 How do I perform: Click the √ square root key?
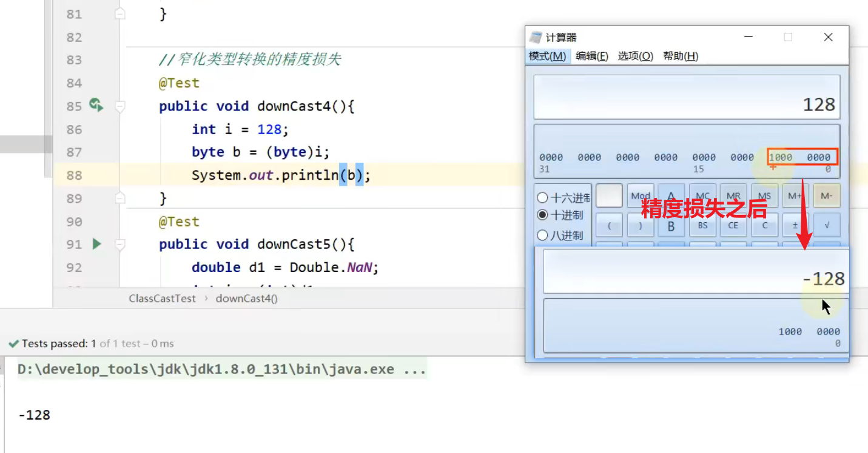tap(826, 225)
